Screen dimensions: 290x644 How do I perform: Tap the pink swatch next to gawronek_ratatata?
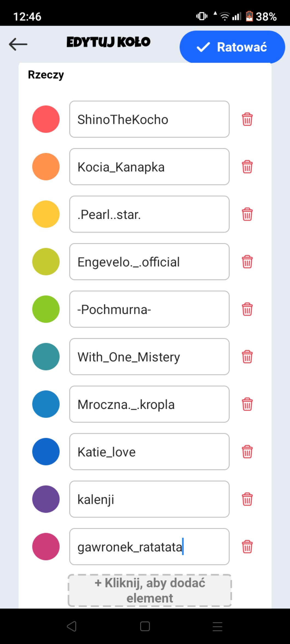point(46,547)
